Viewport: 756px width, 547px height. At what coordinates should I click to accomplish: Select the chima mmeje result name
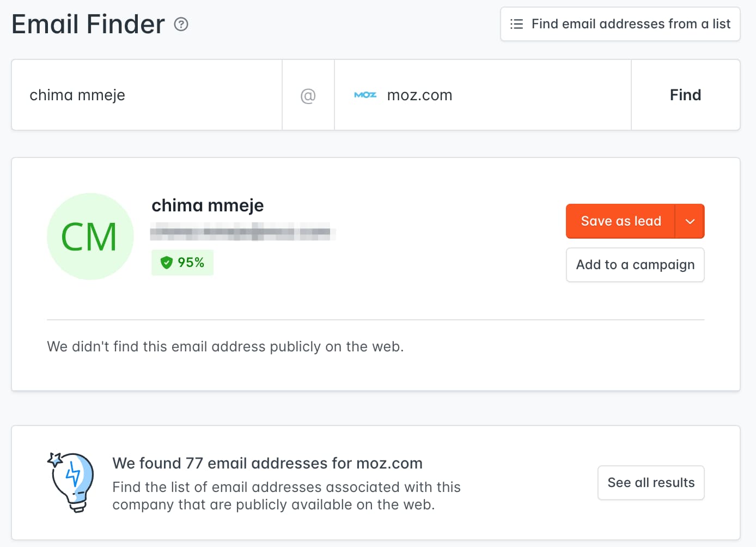(208, 205)
